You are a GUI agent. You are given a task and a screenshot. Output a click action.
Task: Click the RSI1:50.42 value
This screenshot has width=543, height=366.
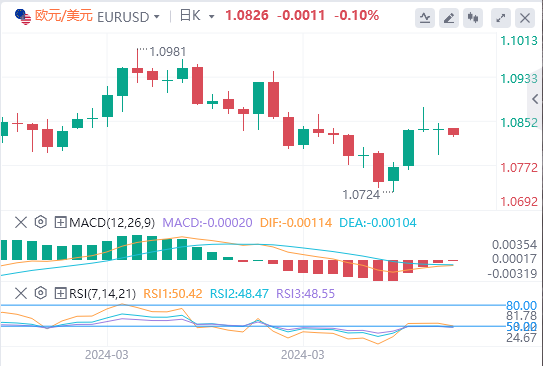pyautogui.click(x=172, y=294)
